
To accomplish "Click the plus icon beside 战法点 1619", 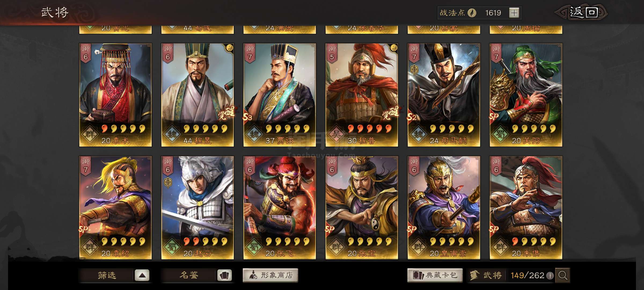I will click(x=514, y=13).
